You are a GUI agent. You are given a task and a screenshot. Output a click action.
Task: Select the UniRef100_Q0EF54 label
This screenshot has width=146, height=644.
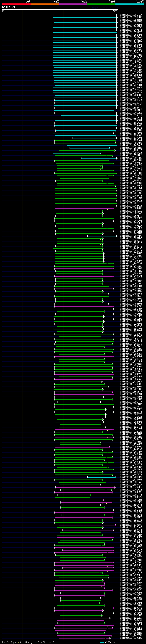(131, 188)
